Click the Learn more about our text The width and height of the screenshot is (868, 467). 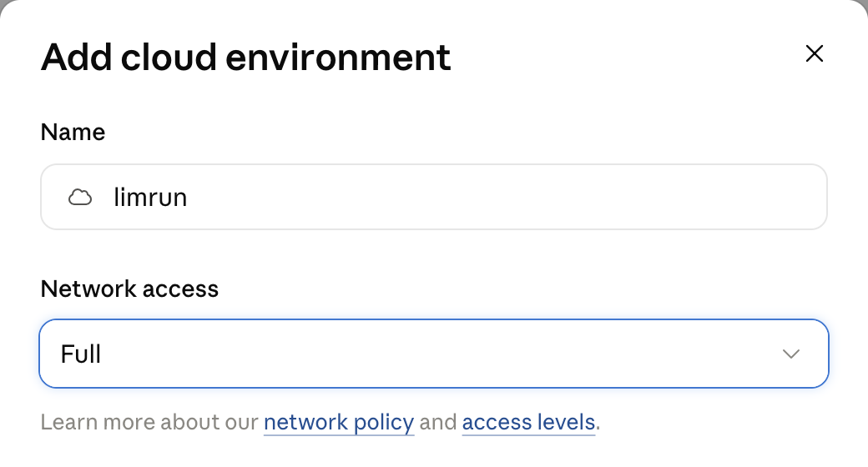149,422
